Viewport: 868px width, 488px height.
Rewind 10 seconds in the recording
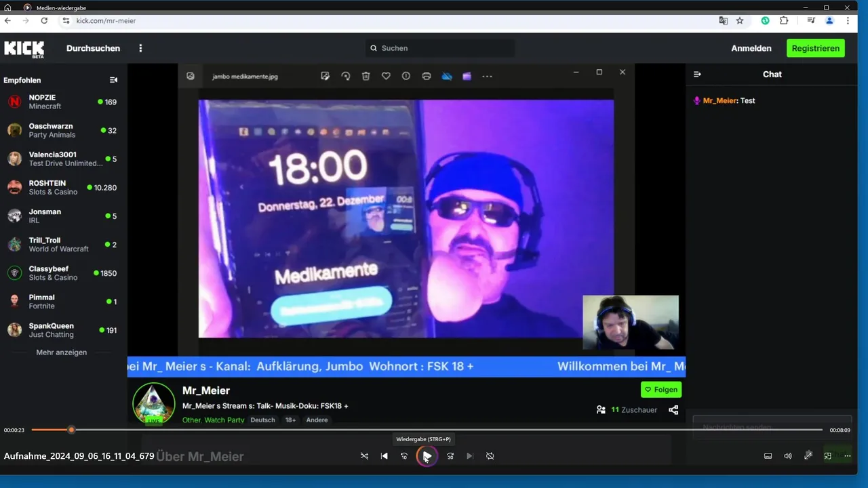(x=404, y=456)
